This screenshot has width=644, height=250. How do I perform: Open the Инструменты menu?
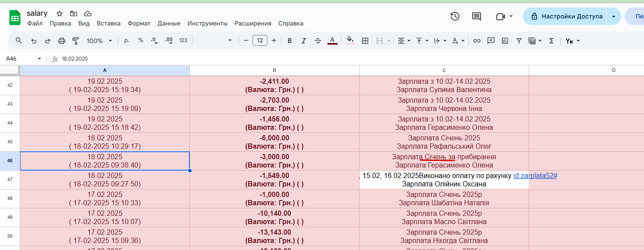(207, 23)
